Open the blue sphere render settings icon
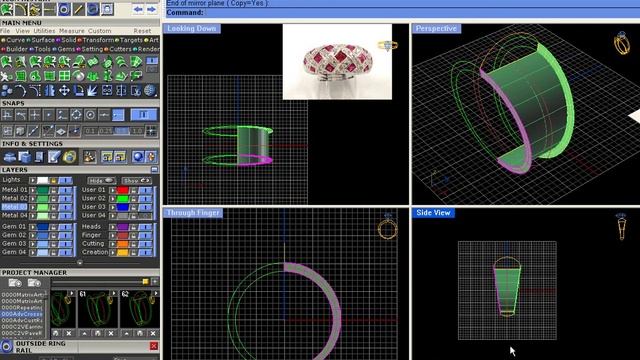The height and width of the screenshot is (360, 640). pyautogui.click(x=138, y=157)
